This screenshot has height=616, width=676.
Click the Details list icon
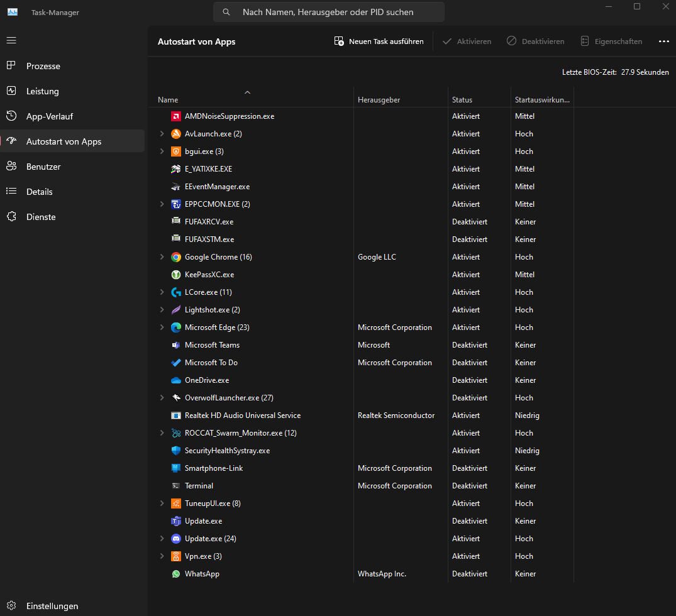pyautogui.click(x=12, y=191)
